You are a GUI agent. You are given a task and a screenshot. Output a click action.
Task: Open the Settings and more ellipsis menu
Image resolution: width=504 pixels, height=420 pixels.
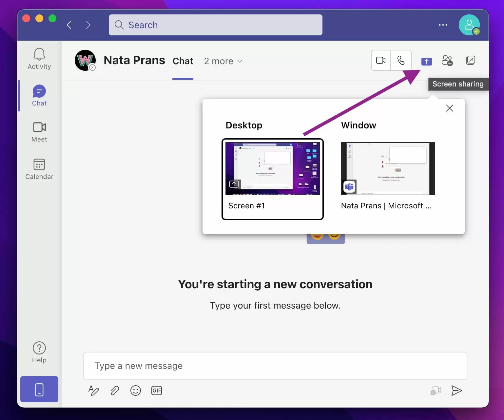coord(443,25)
